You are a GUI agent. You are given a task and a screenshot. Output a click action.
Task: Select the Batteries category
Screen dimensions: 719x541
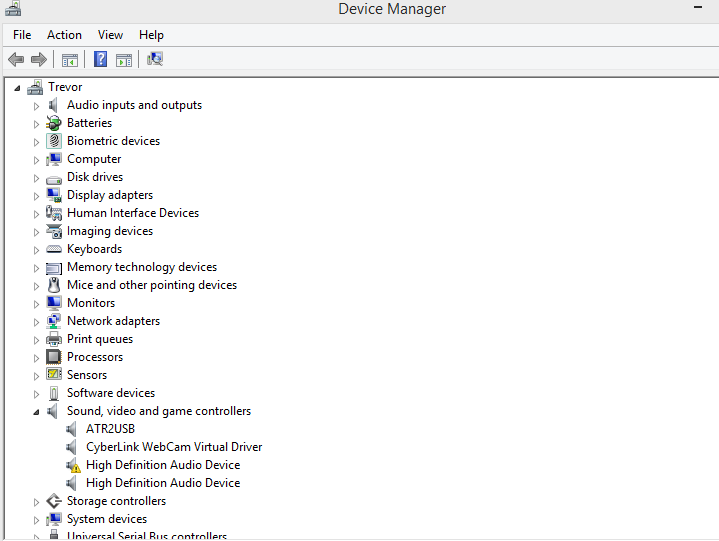point(89,123)
